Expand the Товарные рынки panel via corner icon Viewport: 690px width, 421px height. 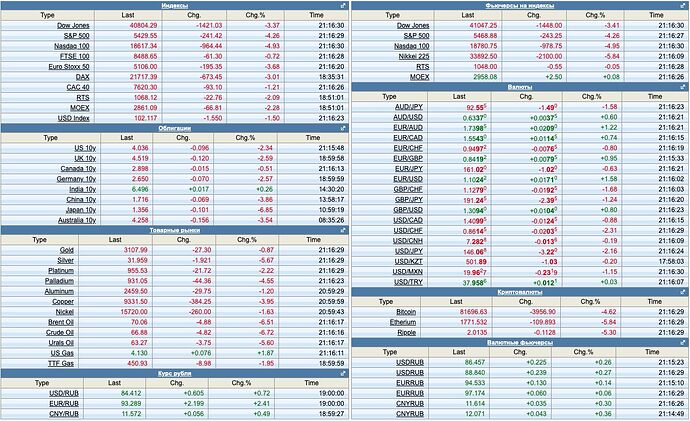click(x=343, y=230)
